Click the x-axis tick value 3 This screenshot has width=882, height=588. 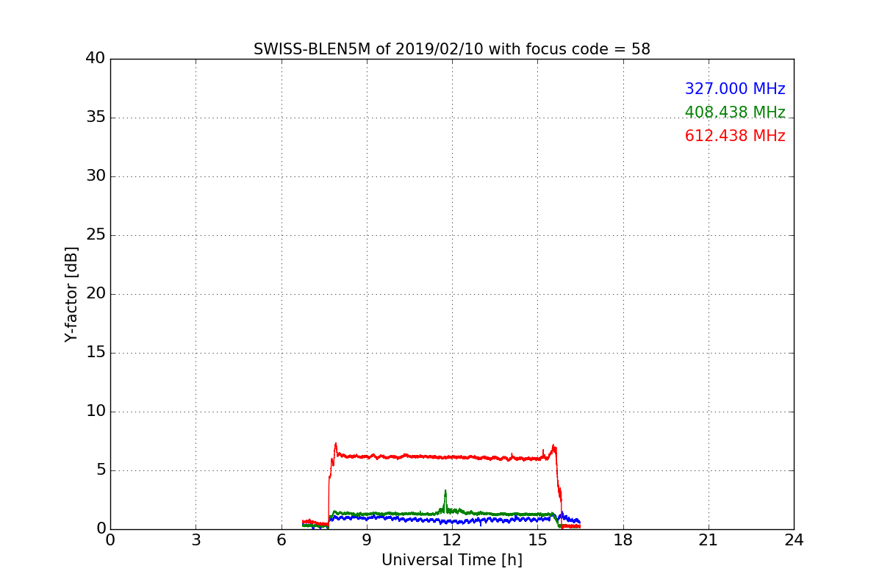click(196, 540)
